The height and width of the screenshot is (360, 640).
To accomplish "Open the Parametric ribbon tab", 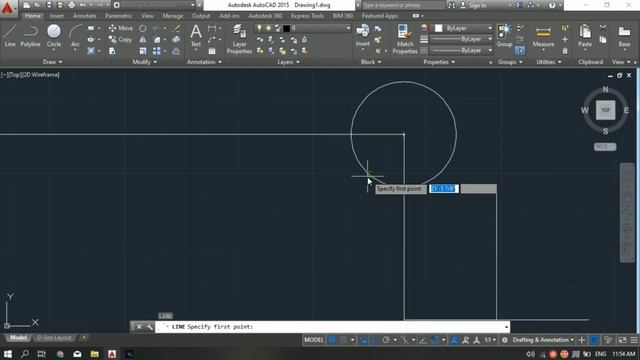I will pyautogui.click(x=118, y=16).
